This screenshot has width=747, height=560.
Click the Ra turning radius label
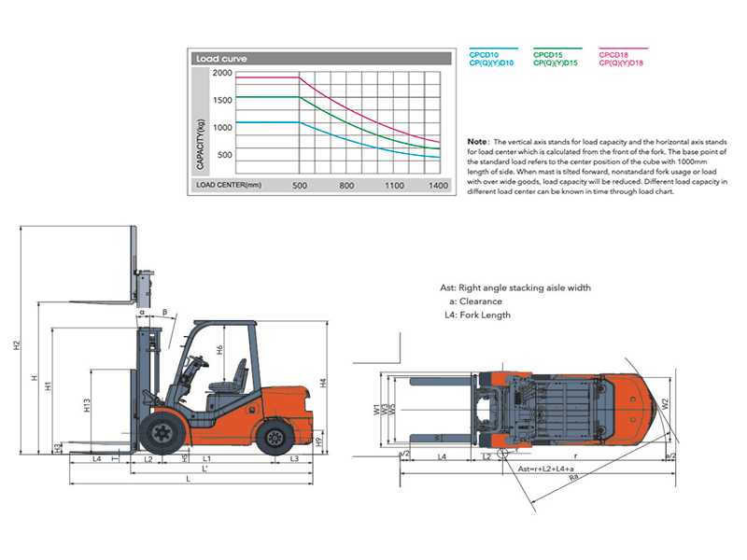573,477
